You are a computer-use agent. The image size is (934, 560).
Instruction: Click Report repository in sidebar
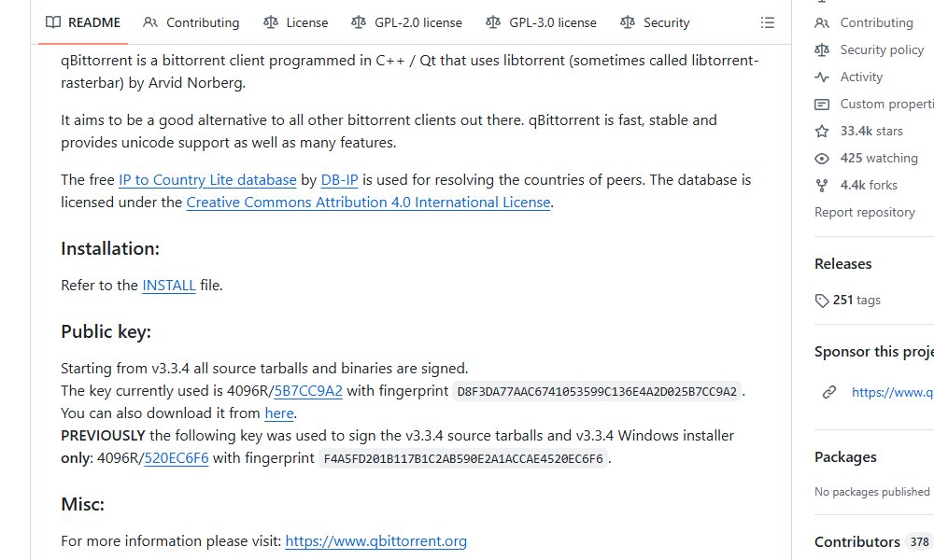pyautogui.click(x=865, y=213)
